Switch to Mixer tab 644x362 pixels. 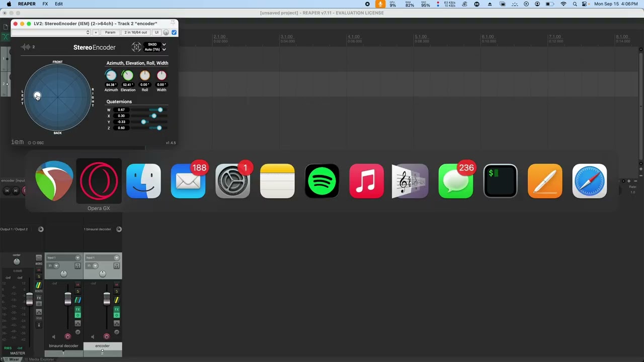[14, 359]
